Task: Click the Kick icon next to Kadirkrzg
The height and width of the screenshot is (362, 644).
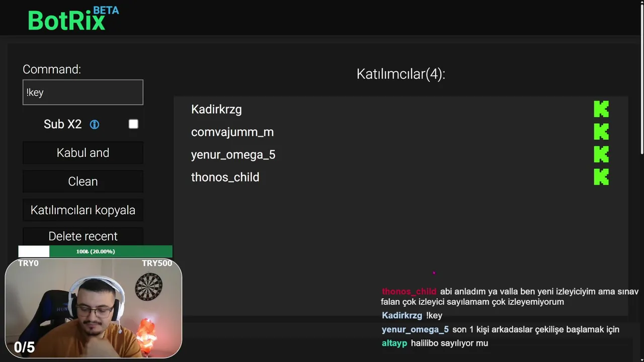Action: (601, 109)
